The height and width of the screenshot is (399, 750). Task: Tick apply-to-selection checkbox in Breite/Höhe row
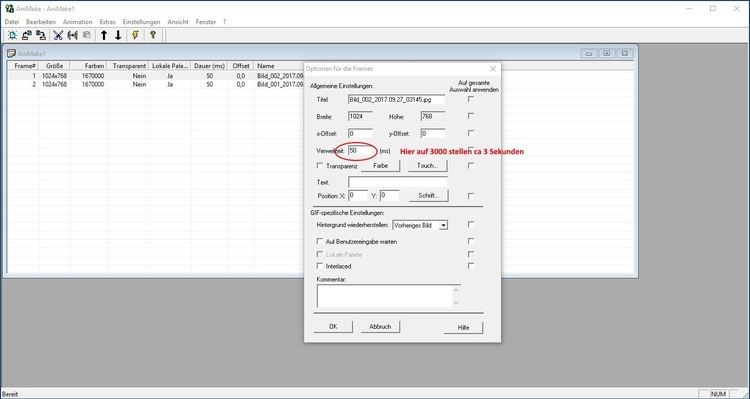tap(471, 116)
